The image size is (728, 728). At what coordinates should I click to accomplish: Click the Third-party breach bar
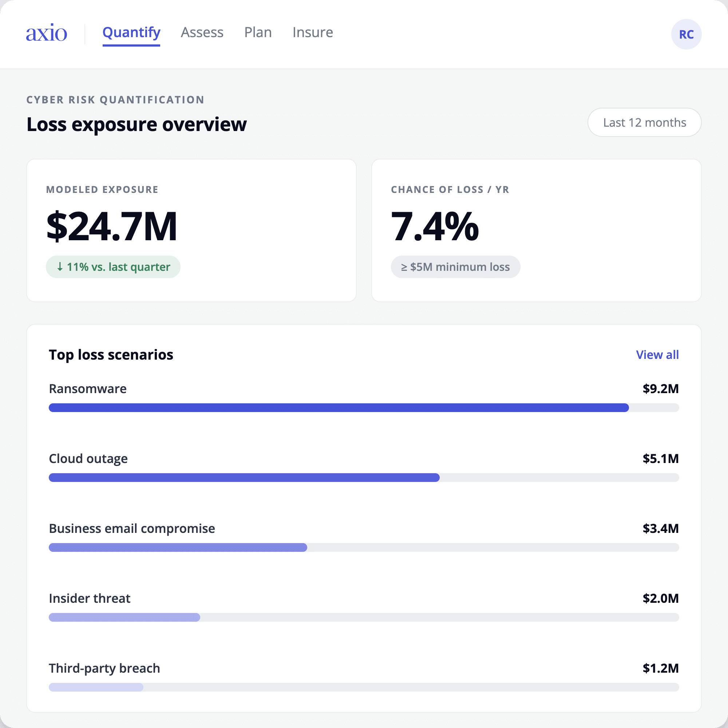(x=364, y=687)
